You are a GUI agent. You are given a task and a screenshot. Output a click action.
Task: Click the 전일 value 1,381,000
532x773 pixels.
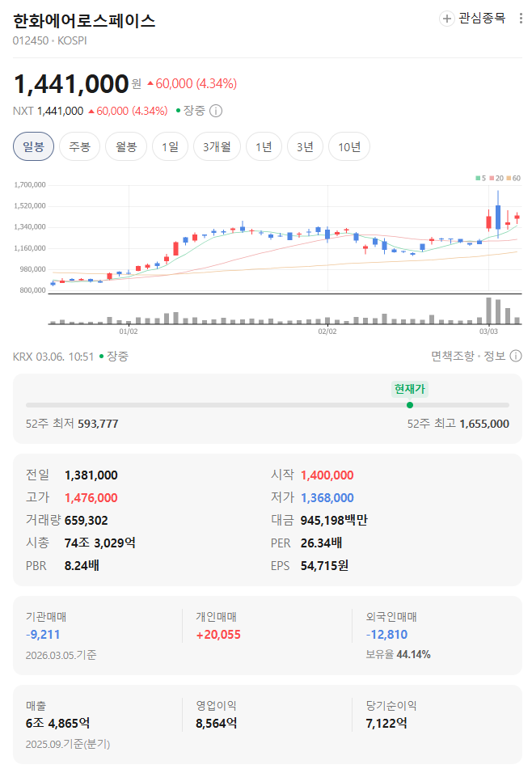tap(91, 475)
